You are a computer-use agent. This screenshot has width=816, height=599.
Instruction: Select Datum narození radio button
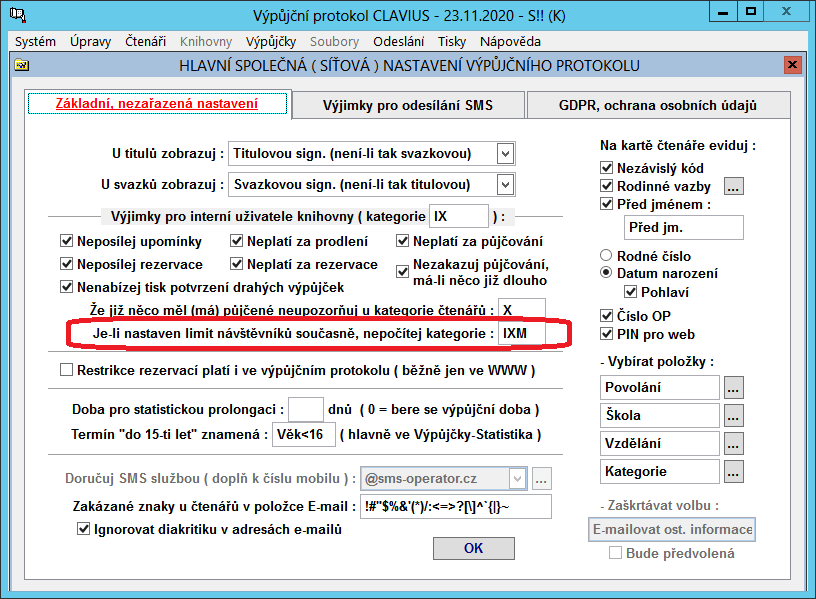pyautogui.click(x=606, y=273)
